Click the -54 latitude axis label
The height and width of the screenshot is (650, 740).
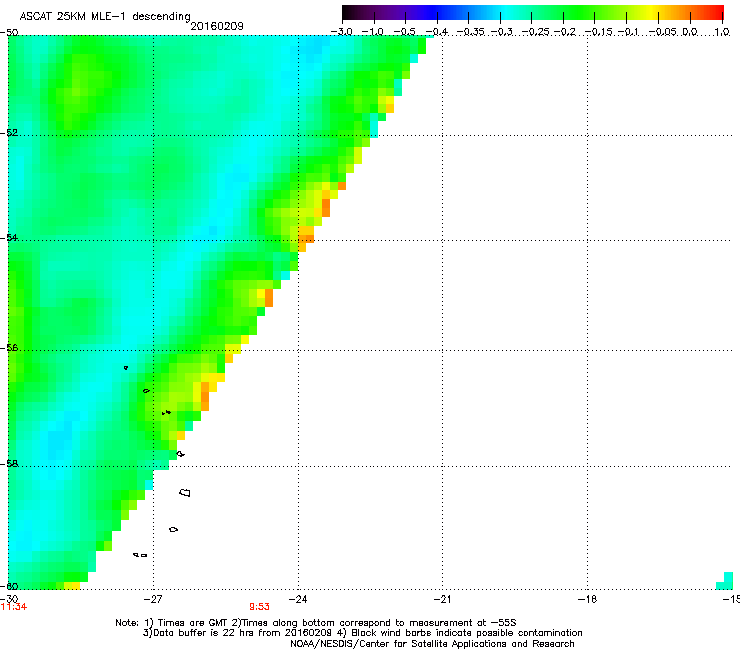[x=9, y=237]
